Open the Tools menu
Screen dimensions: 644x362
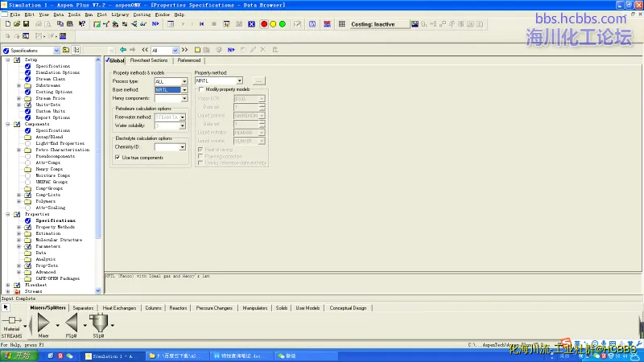tap(73, 14)
